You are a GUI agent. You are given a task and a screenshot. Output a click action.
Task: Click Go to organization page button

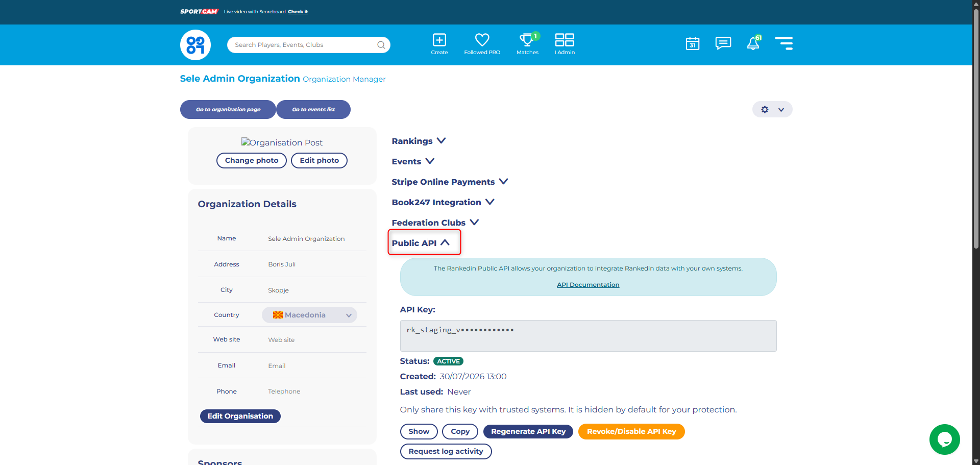(228, 109)
